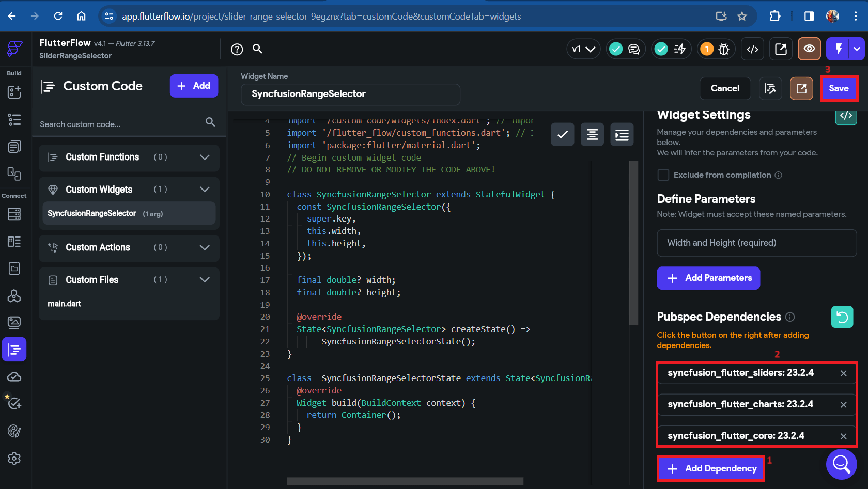This screenshot has height=489, width=868.
Task: Open the Tests sidebar icon
Action: (x=14, y=403)
